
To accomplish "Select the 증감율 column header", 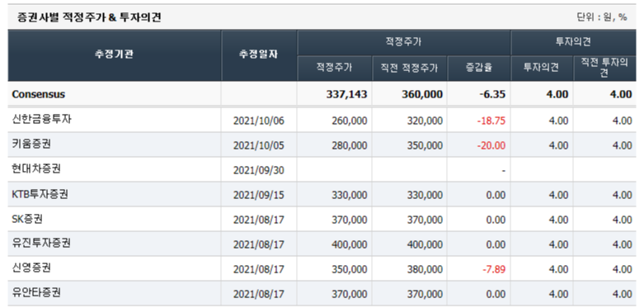I will coord(478,68).
